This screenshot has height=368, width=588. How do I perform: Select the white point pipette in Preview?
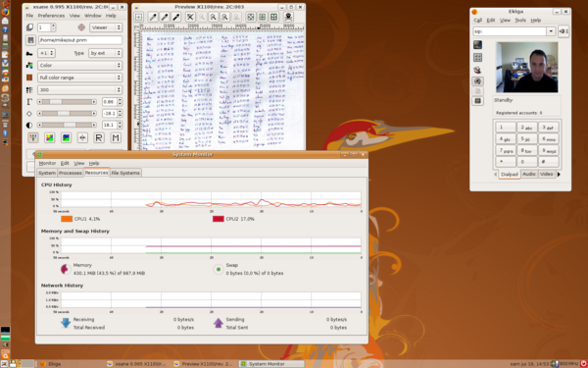point(153,17)
